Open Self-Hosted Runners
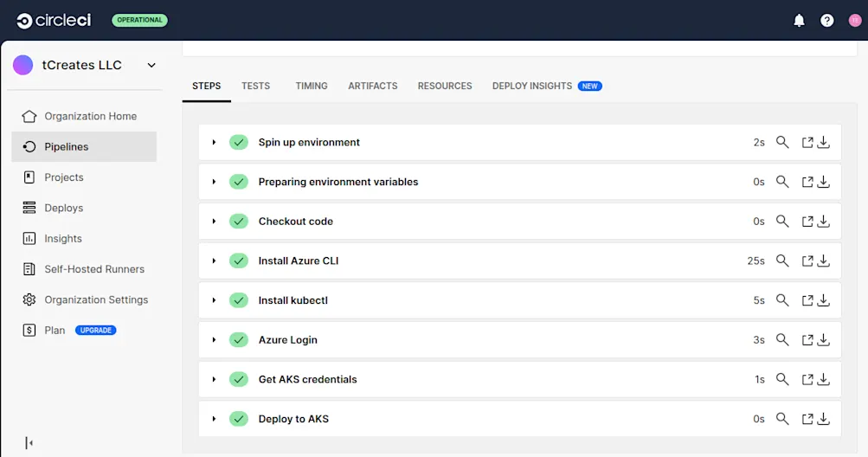Image resolution: width=868 pixels, height=457 pixels. pos(84,269)
